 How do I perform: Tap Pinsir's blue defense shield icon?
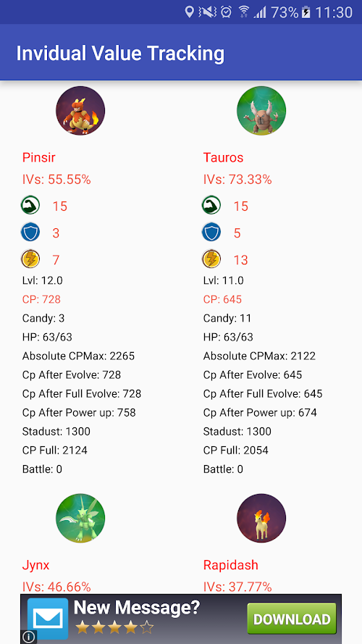click(x=30, y=233)
